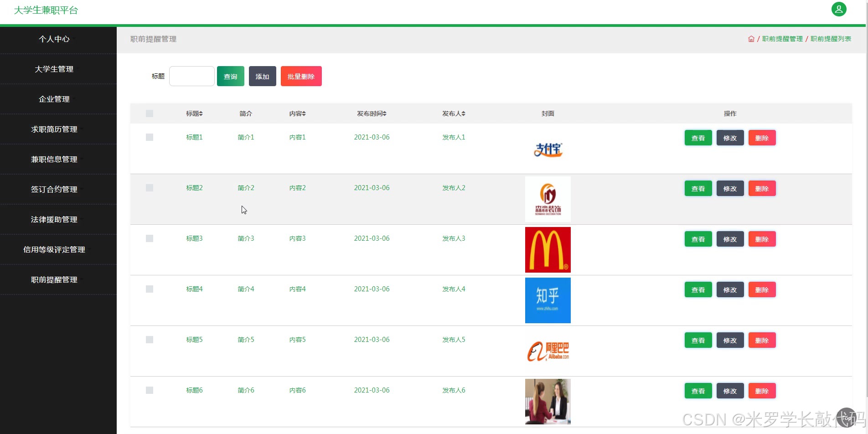Open the 知乎 cover image in row 标题4
868x434 pixels.
pyautogui.click(x=548, y=300)
